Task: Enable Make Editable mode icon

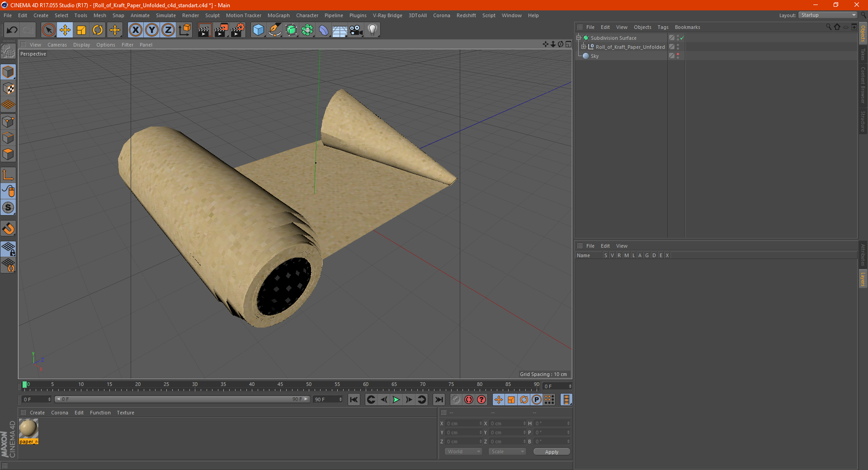Action: pos(8,52)
